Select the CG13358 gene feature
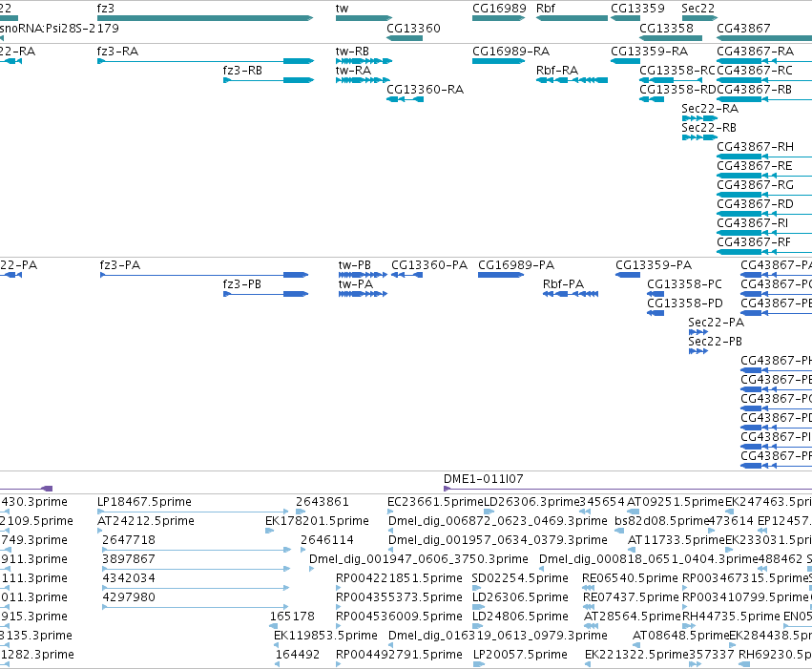Viewport: 812px width, 669px height. click(671, 38)
